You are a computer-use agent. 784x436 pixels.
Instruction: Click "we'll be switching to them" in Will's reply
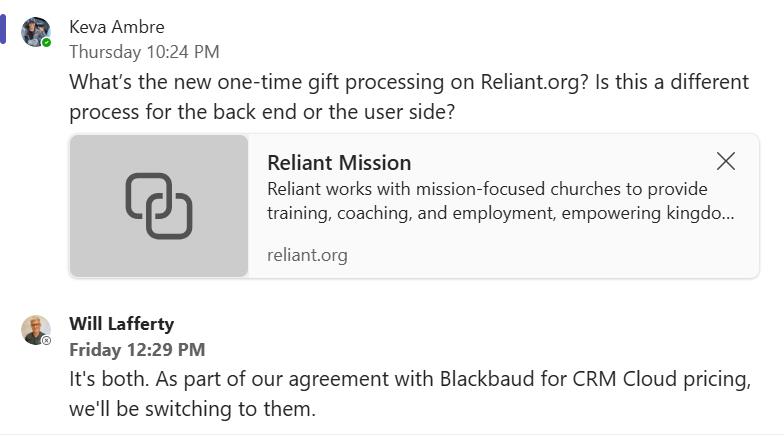coord(190,409)
